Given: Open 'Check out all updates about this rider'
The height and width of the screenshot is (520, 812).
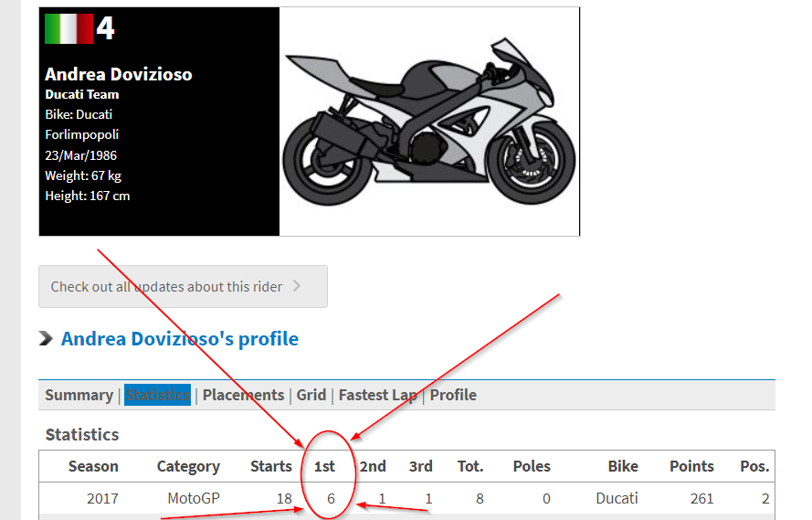Looking at the screenshot, I should (167, 287).
